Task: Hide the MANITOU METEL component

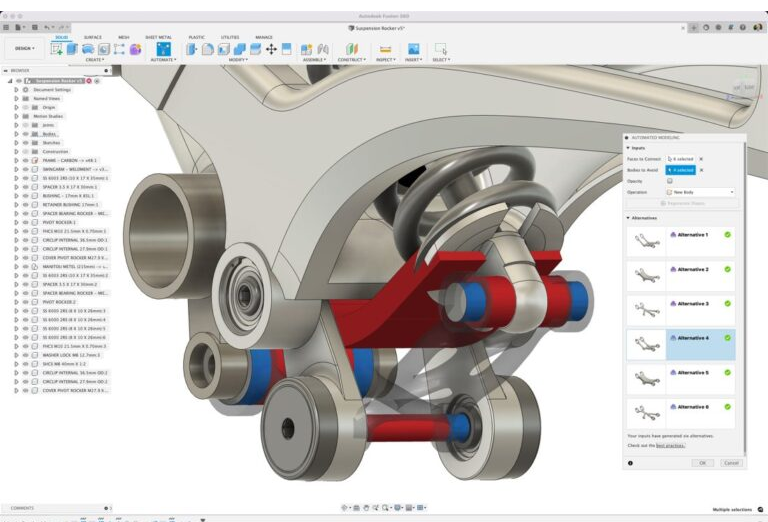Action: click(26, 266)
